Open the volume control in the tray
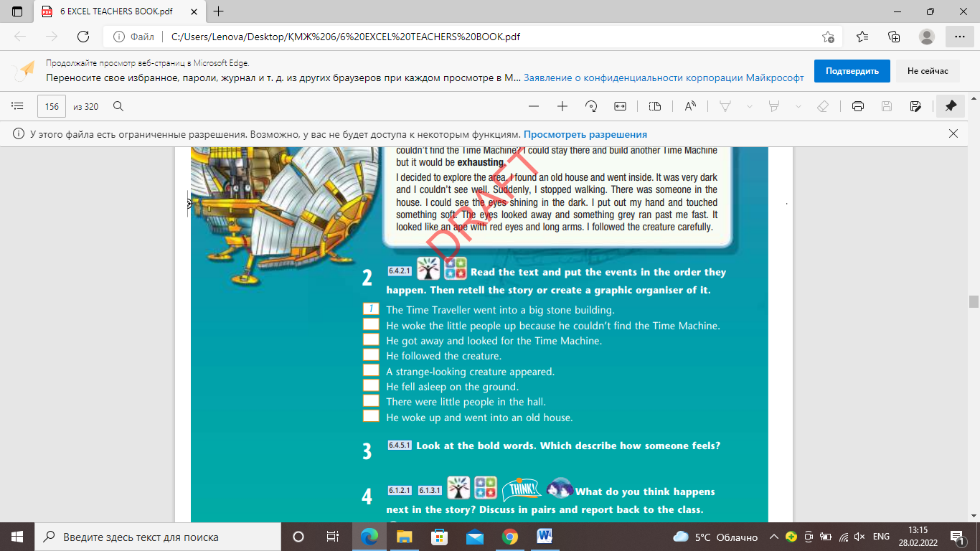 click(859, 537)
